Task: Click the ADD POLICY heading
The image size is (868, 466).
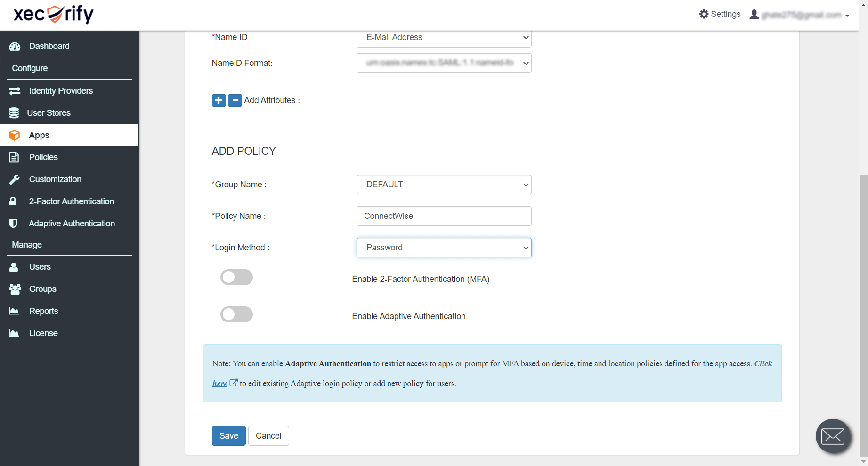Action: [x=244, y=151]
